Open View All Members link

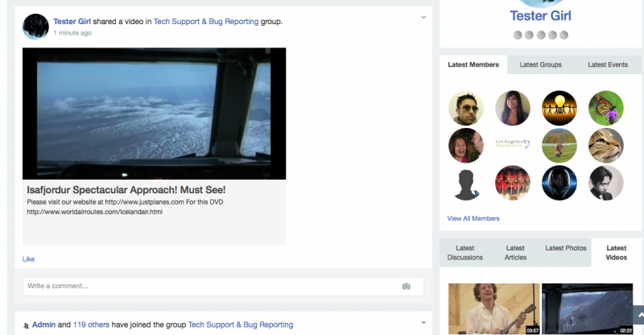(473, 218)
